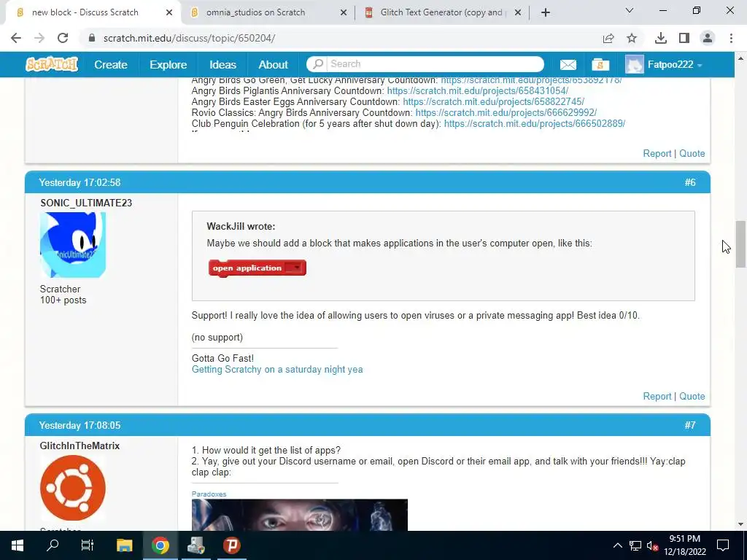Show hidden system tray icons
This screenshot has height=560, width=747.
617,545
